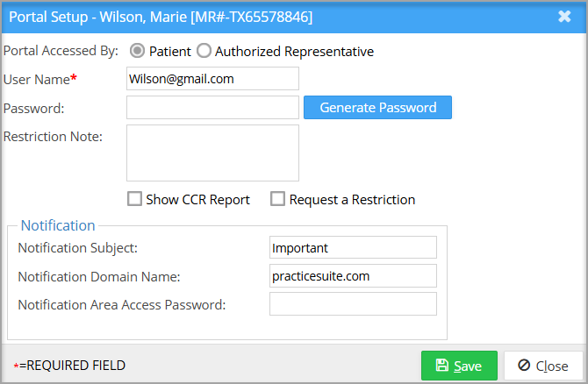The width and height of the screenshot is (588, 384).
Task: Click the User Name label text
Action: coord(36,79)
